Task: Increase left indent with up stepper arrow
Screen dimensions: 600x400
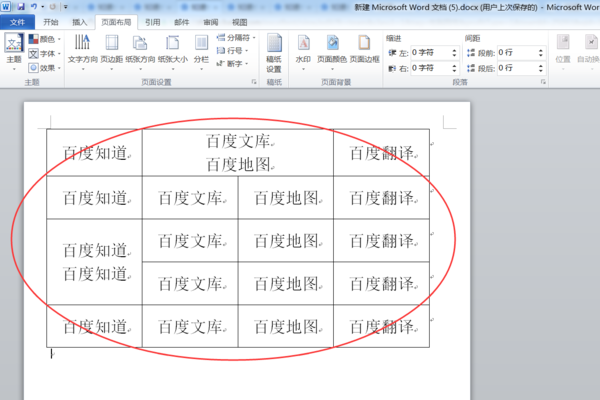Action: pyautogui.click(x=454, y=50)
